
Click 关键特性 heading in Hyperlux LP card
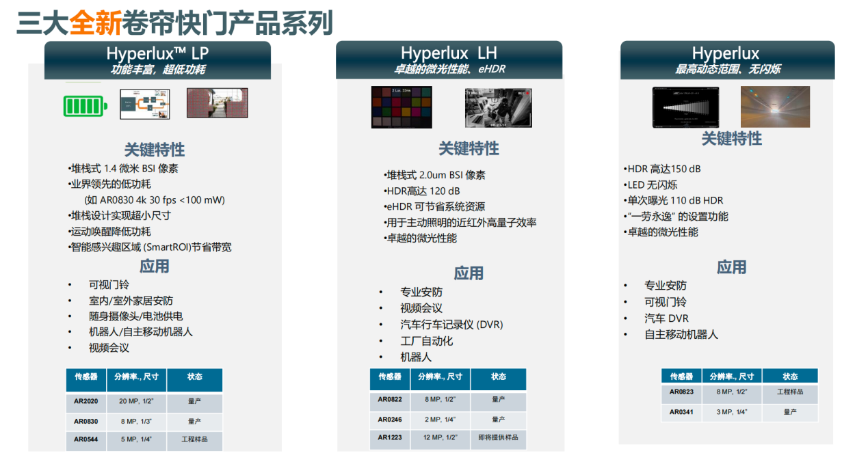[155, 150]
